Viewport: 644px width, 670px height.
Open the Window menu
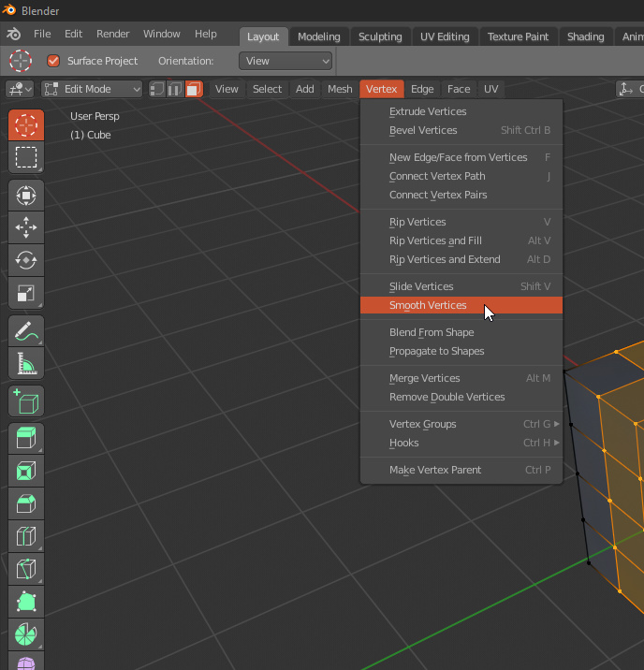coord(162,34)
